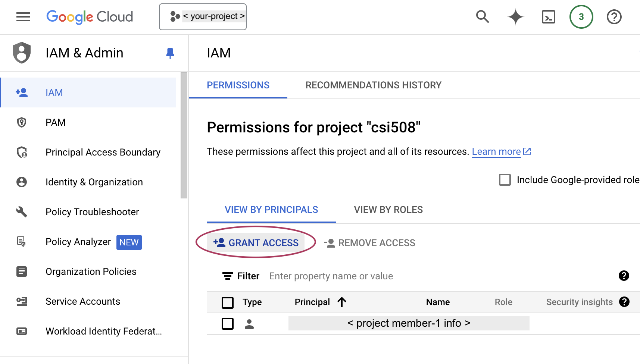Check the select-all checkbox in table header
640x364 pixels.
228,302
